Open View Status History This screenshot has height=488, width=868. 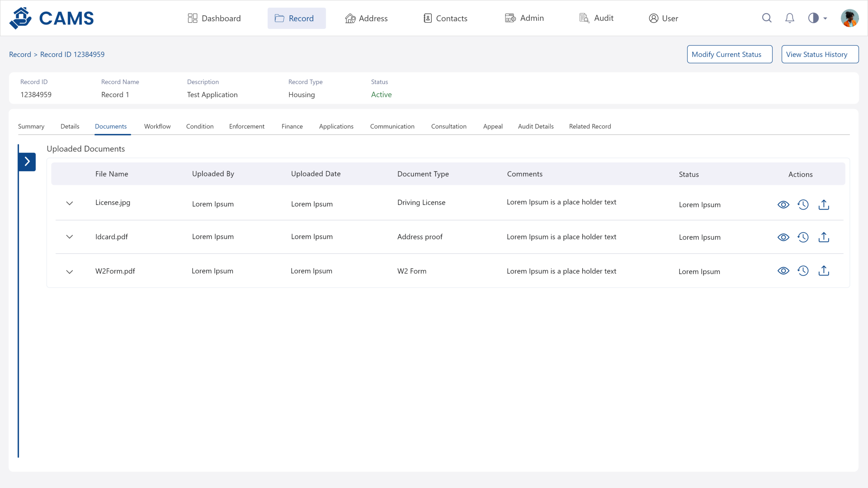coord(820,54)
